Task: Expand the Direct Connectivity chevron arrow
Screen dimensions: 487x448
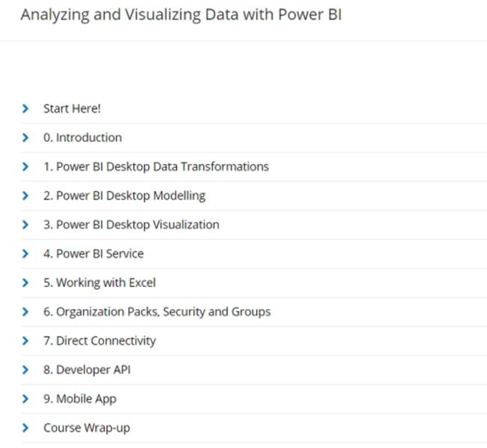Action: pyautogui.click(x=25, y=341)
